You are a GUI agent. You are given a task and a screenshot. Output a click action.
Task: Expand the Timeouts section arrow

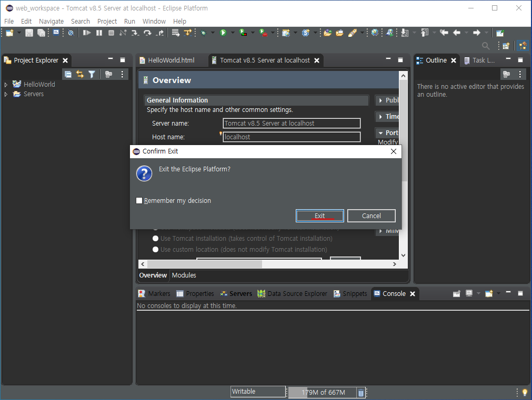[380, 117]
